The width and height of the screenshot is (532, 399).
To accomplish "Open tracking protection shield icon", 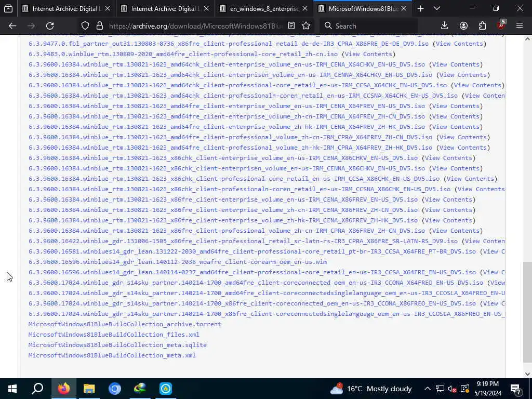I will pos(85,26).
